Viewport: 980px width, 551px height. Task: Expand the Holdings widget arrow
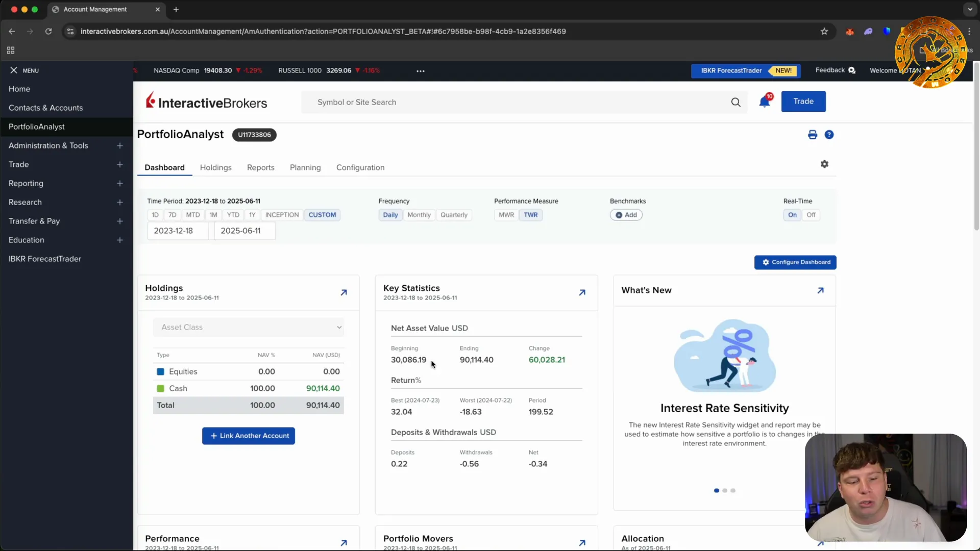pos(344,292)
